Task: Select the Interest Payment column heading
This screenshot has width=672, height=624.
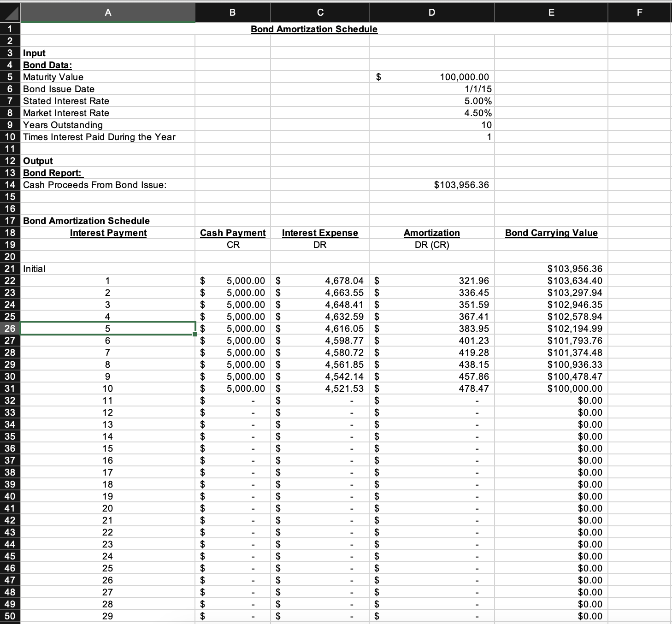Action: [107, 233]
